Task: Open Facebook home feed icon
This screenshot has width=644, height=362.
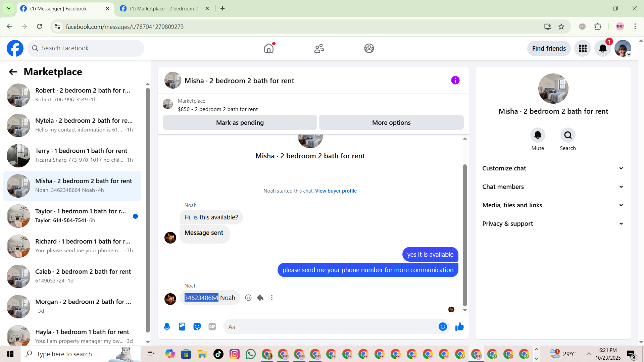Action: [x=269, y=48]
